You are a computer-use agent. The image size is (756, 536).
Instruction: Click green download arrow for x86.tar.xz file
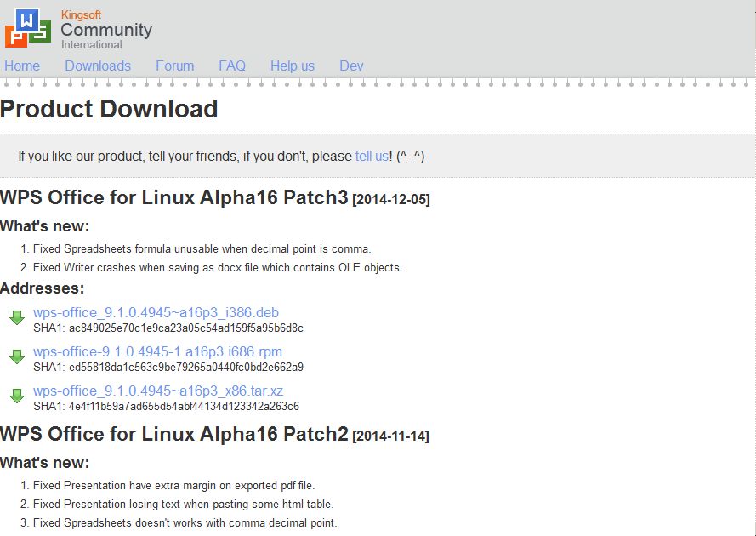17,396
